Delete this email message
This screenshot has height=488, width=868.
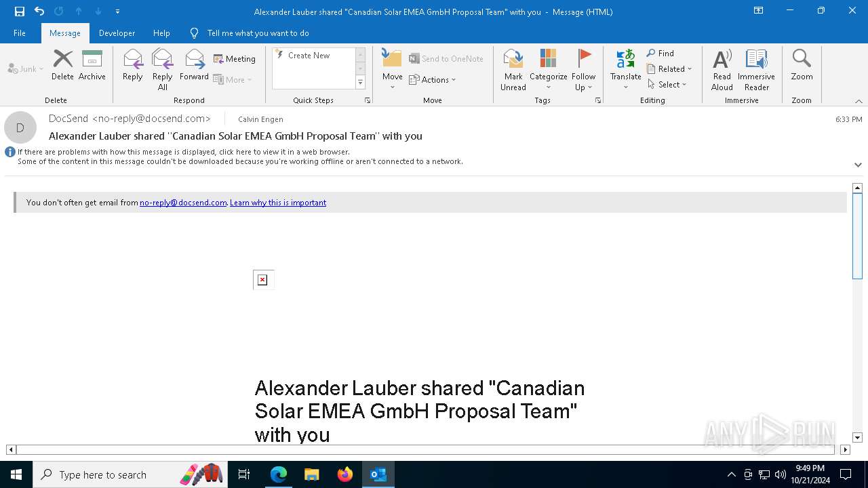pos(62,65)
